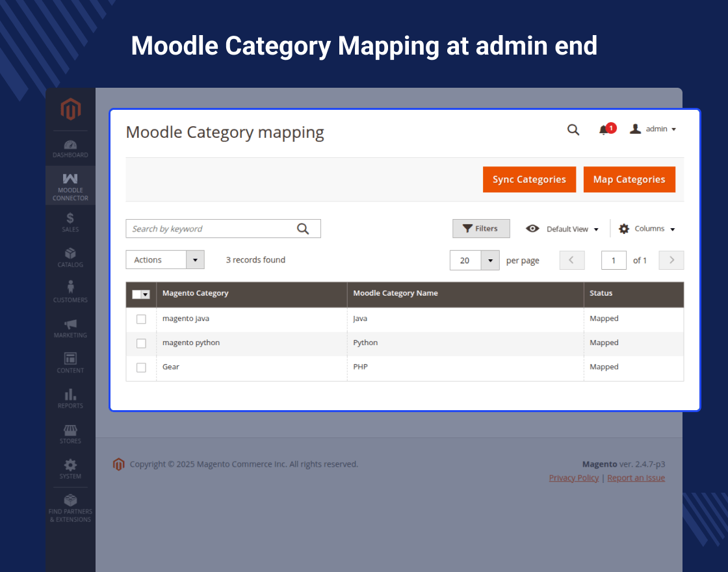
Task: Click the keyword search magnifier icon
Action: point(303,228)
